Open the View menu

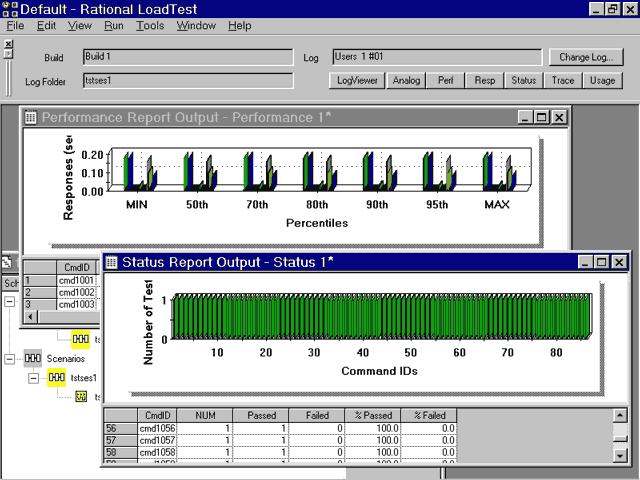[x=80, y=26]
